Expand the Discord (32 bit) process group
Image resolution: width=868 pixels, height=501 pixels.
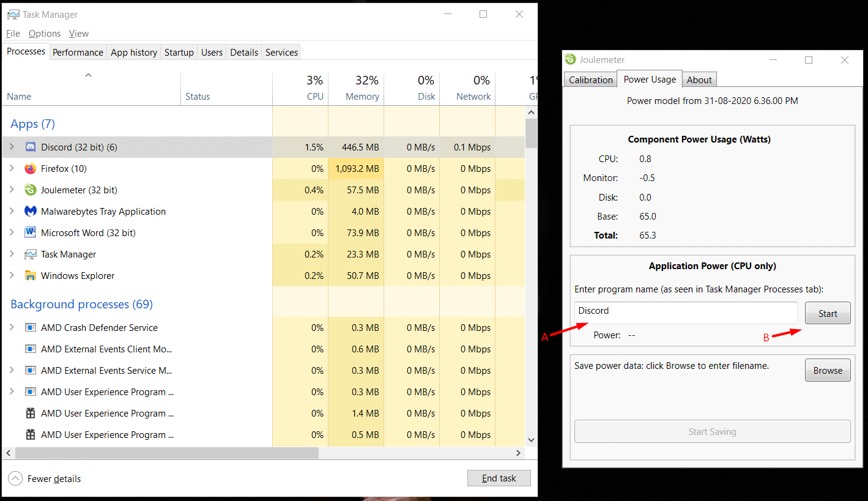12,147
